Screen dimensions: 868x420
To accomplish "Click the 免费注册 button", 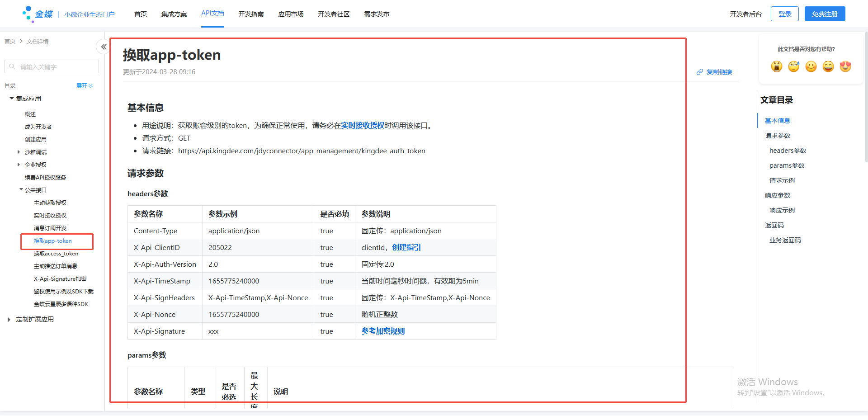I will tap(825, 14).
